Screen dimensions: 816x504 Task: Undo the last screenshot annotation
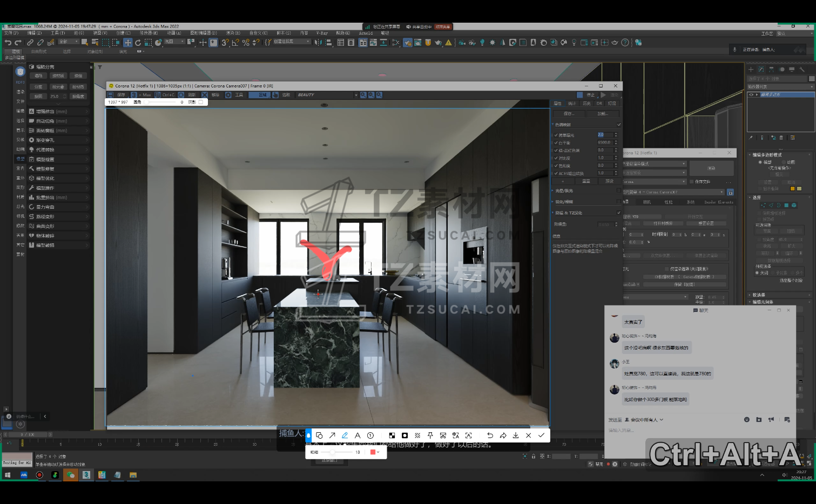(x=490, y=435)
